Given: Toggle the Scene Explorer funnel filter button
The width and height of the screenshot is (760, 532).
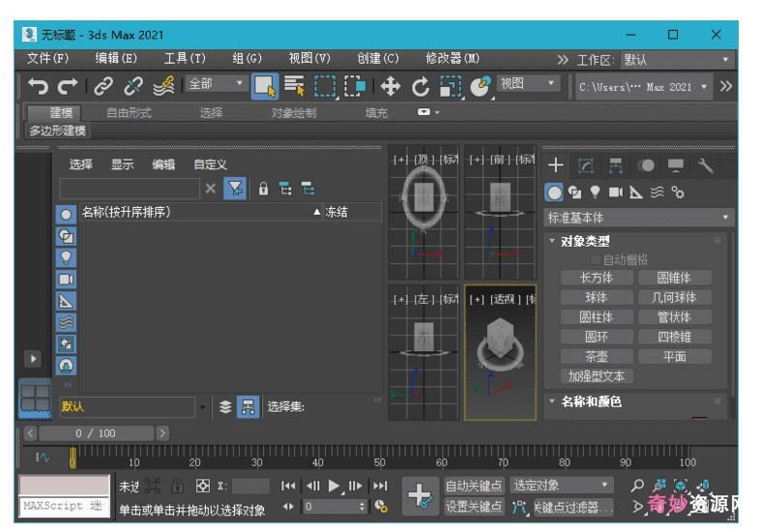Looking at the screenshot, I should pyautogui.click(x=235, y=189).
